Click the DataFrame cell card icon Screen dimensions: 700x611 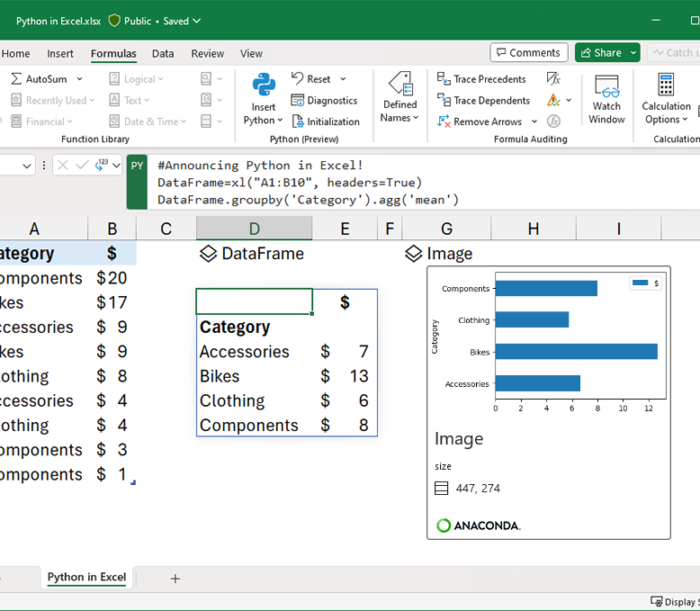tap(208, 254)
